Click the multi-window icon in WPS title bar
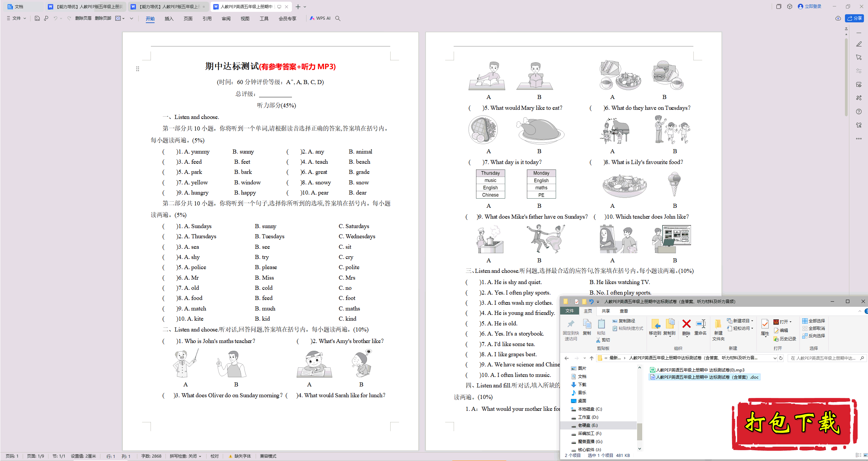 (x=779, y=6)
